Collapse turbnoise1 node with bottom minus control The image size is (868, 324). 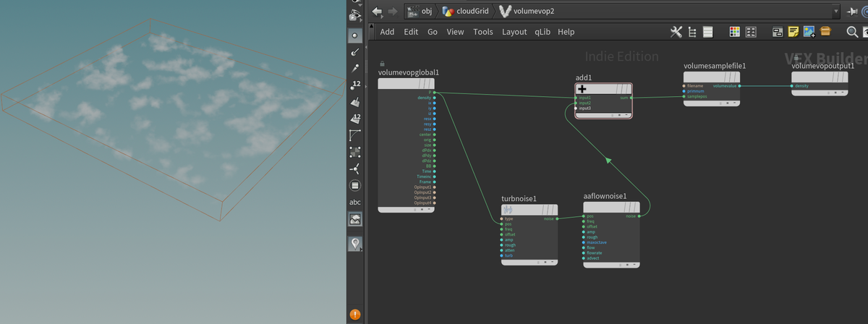click(553, 262)
